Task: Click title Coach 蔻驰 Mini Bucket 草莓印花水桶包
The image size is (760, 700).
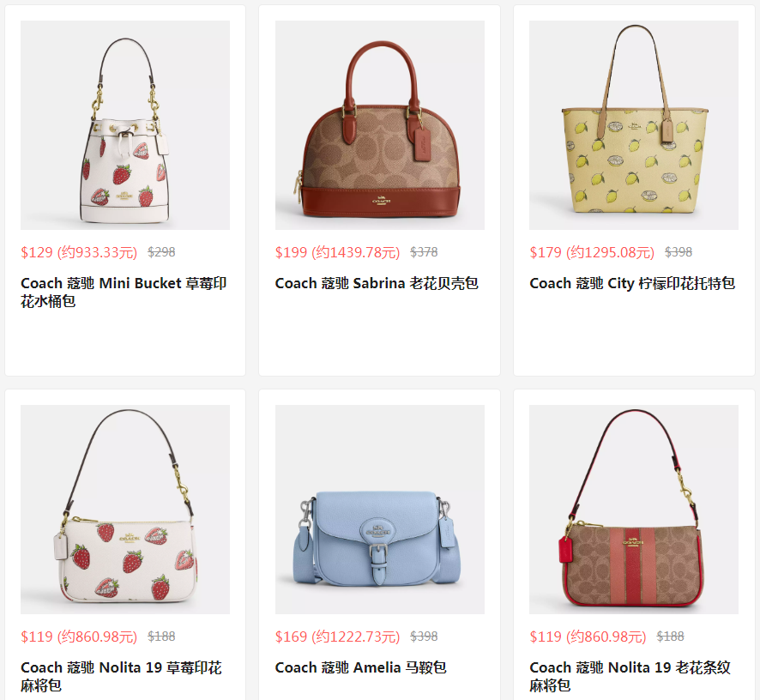Action: [x=124, y=293]
